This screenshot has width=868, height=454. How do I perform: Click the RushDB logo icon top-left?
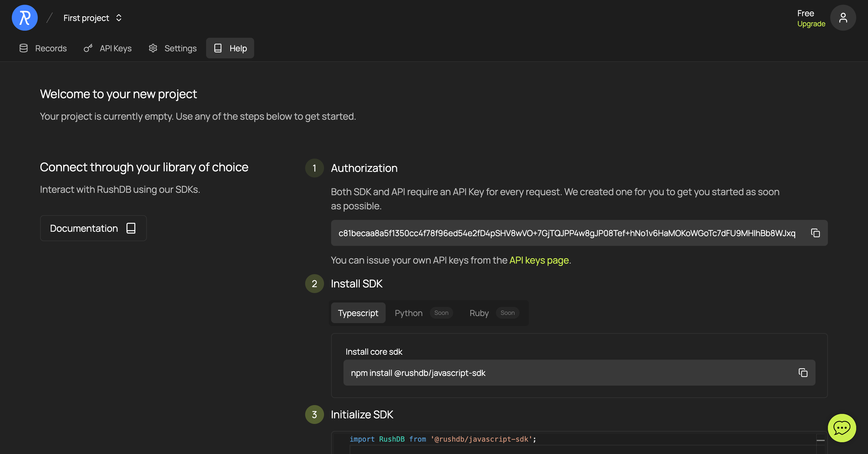click(x=25, y=17)
